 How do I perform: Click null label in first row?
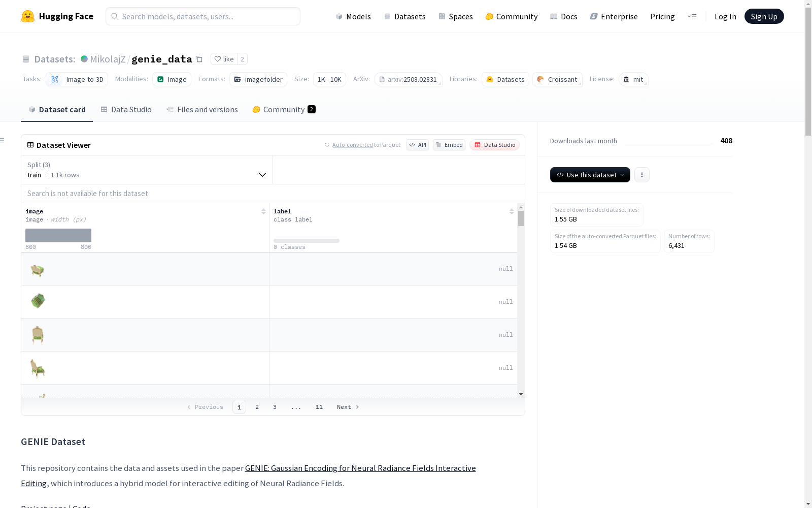point(505,269)
